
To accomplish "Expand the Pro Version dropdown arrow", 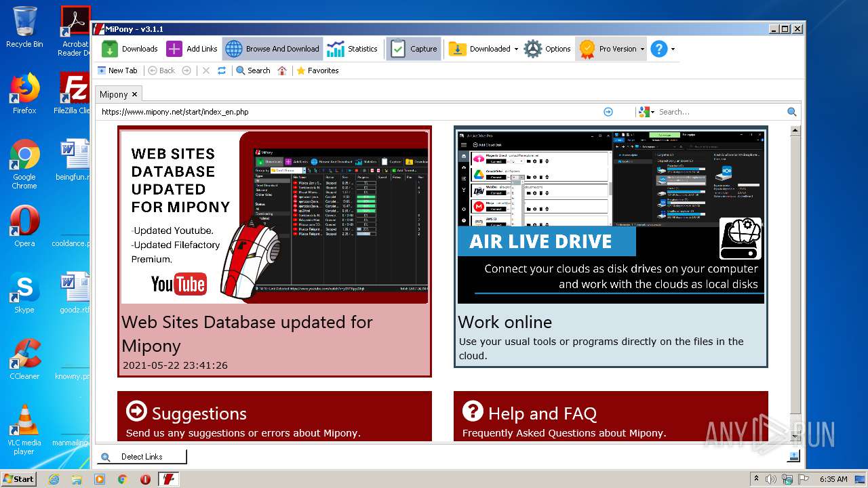I will point(642,49).
